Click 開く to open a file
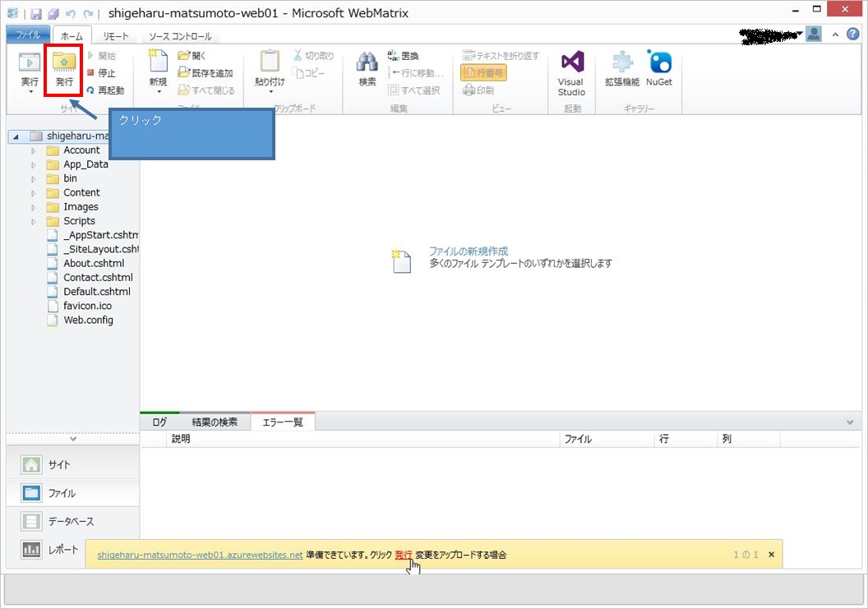Viewport: 868px width, 609px height. click(x=192, y=55)
